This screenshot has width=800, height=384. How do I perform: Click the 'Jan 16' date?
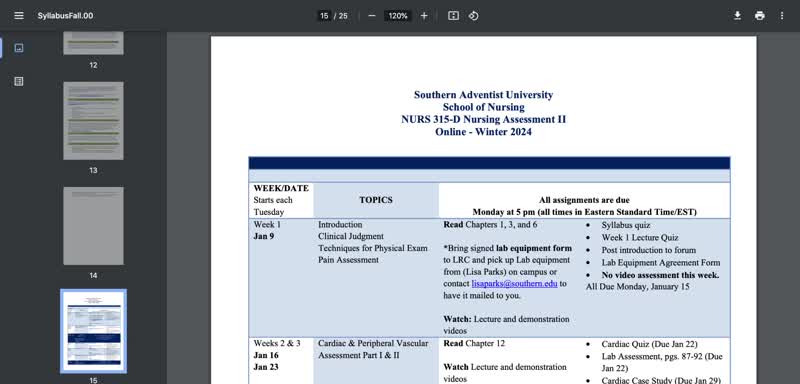(x=266, y=355)
